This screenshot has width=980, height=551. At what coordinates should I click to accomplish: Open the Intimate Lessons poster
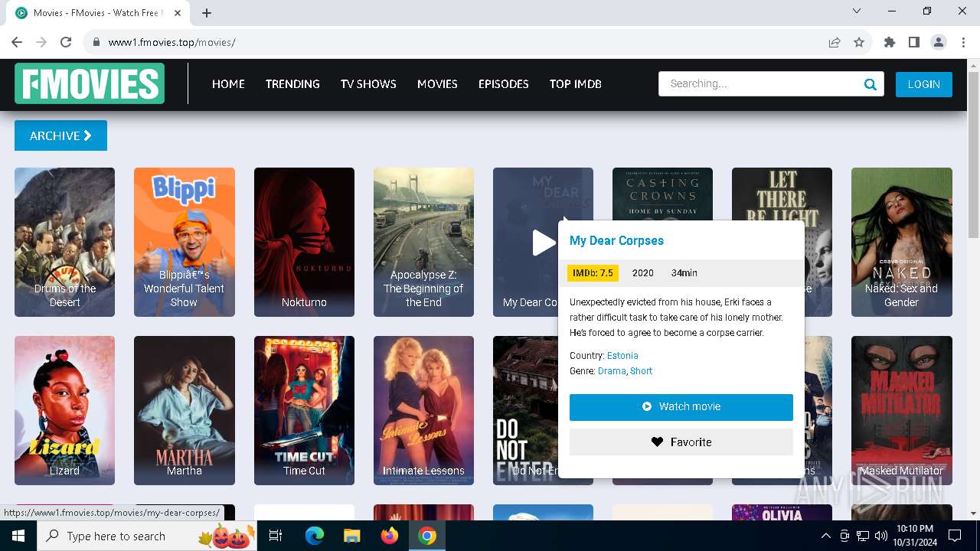(423, 410)
